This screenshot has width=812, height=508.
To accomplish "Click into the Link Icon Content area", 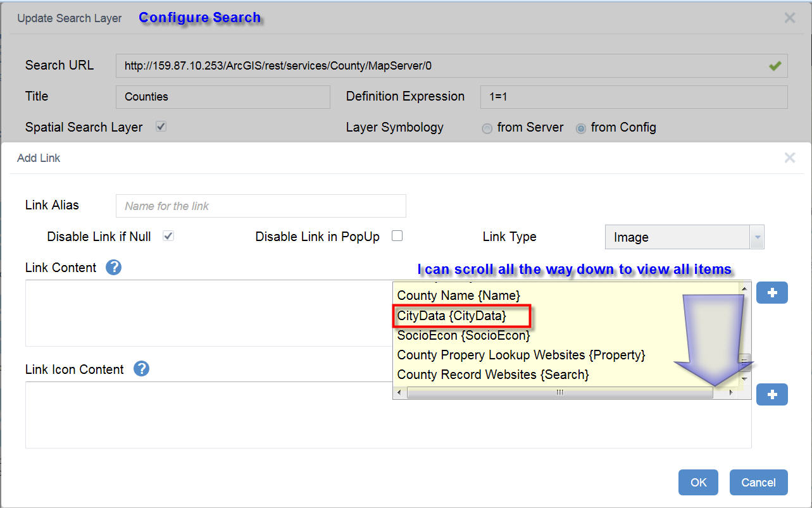I will (388, 415).
